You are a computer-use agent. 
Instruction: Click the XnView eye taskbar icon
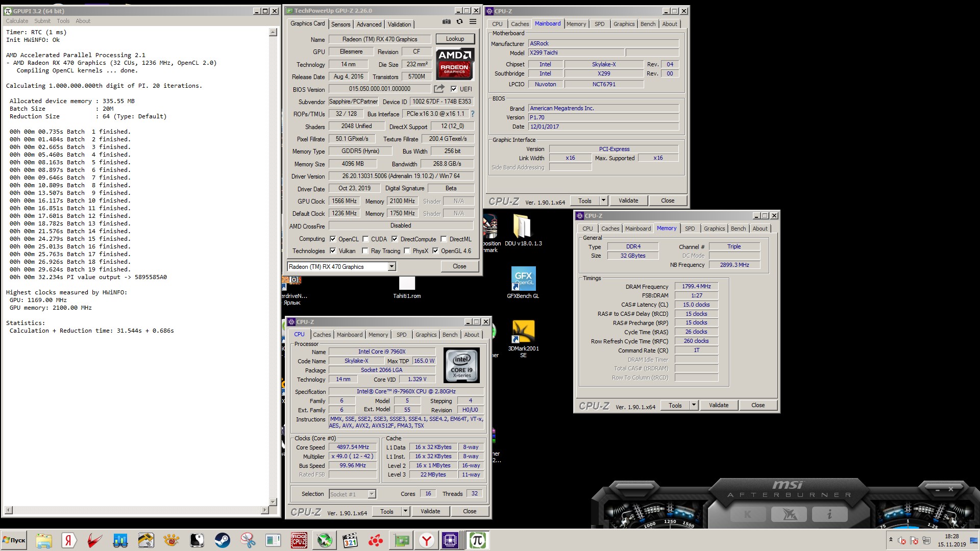click(171, 540)
